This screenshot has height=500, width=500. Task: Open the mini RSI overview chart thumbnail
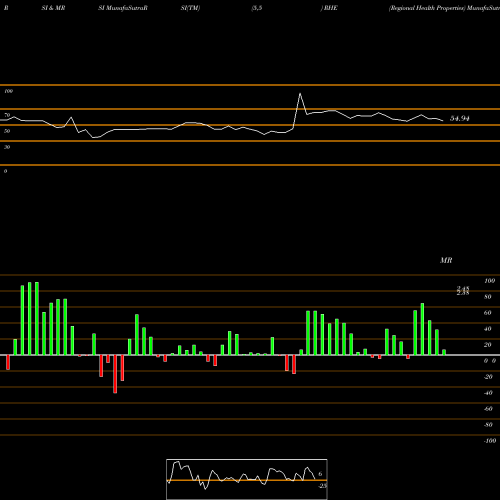[x=247, y=479]
